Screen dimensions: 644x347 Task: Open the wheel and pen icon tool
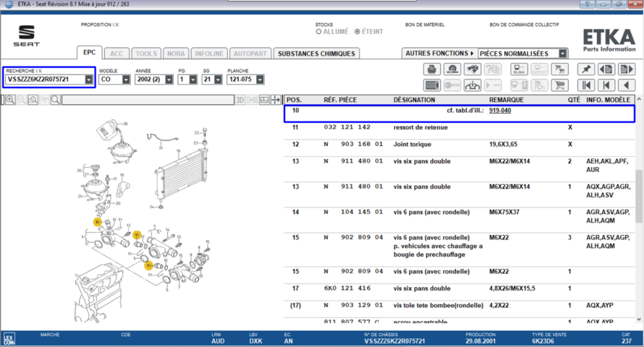click(452, 69)
